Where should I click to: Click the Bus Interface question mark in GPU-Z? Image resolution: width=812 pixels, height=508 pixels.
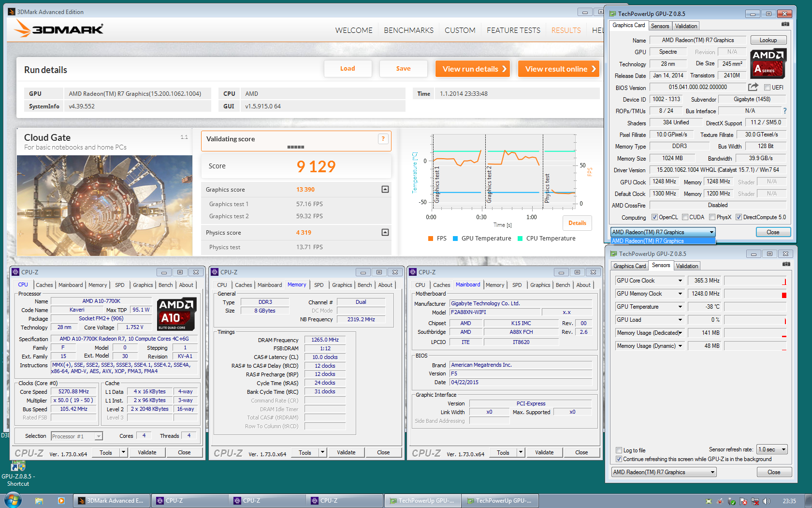click(x=785, y=111)
